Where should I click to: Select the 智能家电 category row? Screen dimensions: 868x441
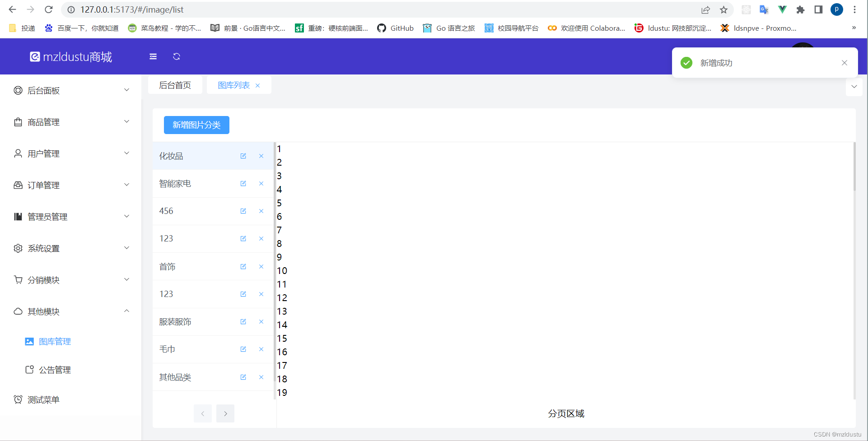(x=213, y=183)
